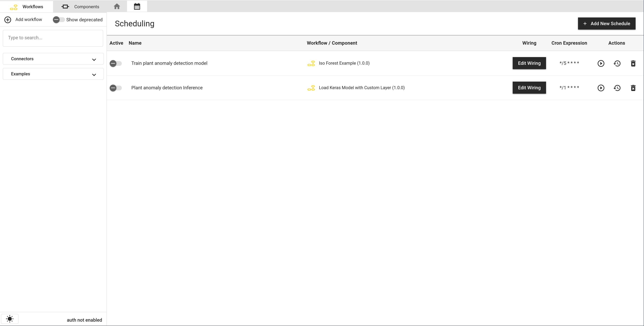Screen dimensions: 644x326
Task: Activate Plant anomaly detection Inference schedule
Action: point(116,88)
